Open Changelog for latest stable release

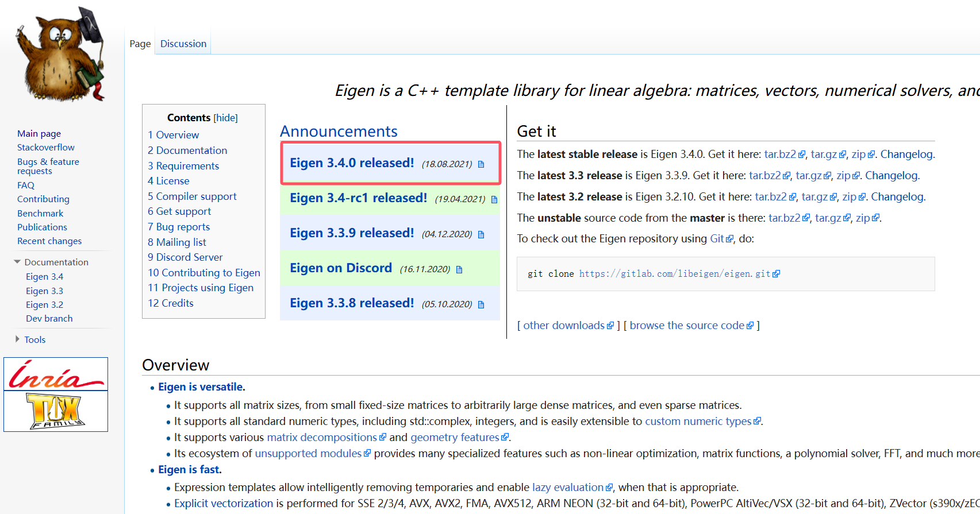click(x=907, y=154)
